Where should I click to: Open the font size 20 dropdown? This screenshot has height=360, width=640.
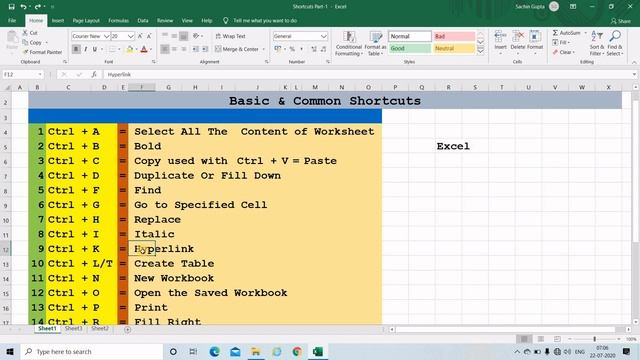(x=130, y=36)
